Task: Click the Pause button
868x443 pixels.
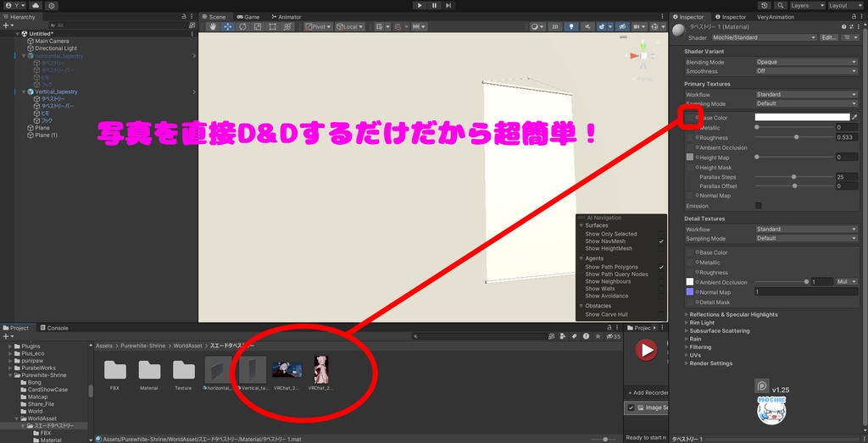Action: click(x=434, y=6)
